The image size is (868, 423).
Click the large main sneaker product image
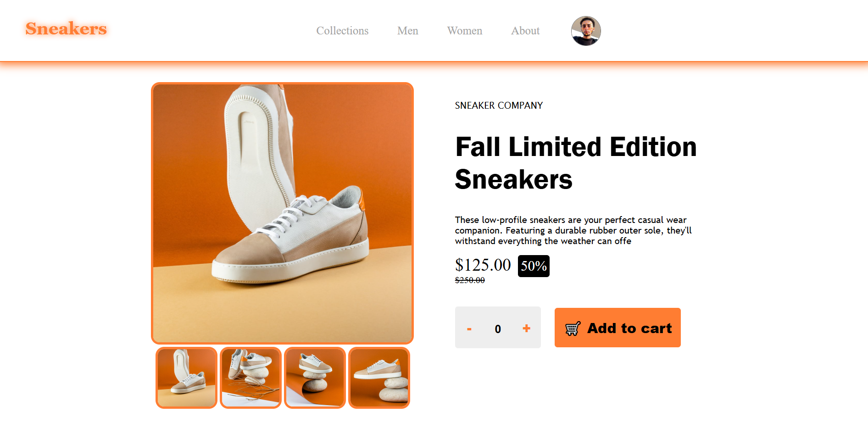tap(282, 213)
